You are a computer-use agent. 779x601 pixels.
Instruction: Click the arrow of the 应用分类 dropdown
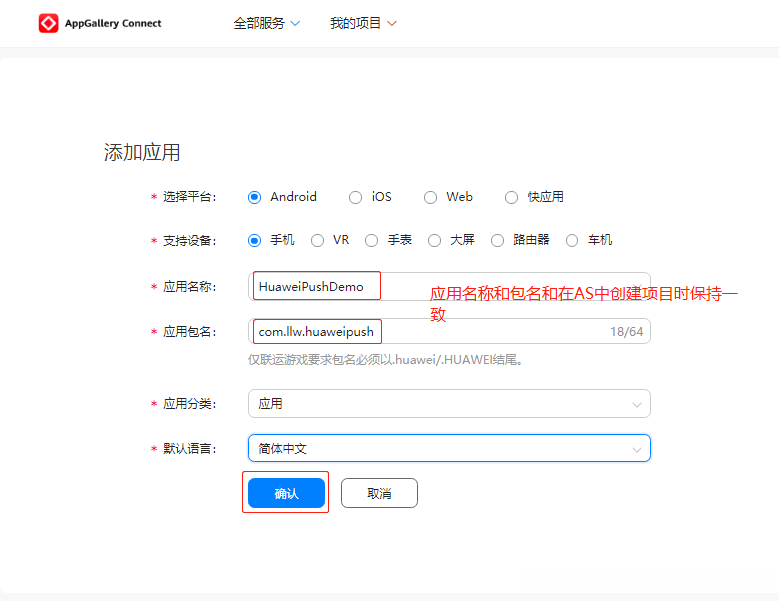(x=636, y=405)
